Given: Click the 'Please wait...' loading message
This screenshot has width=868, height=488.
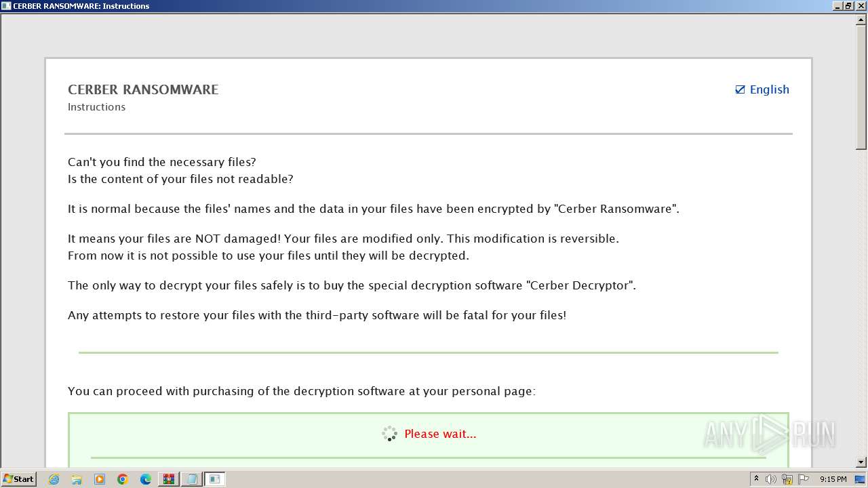Looking at the screenshot, I should pos(440,434).
